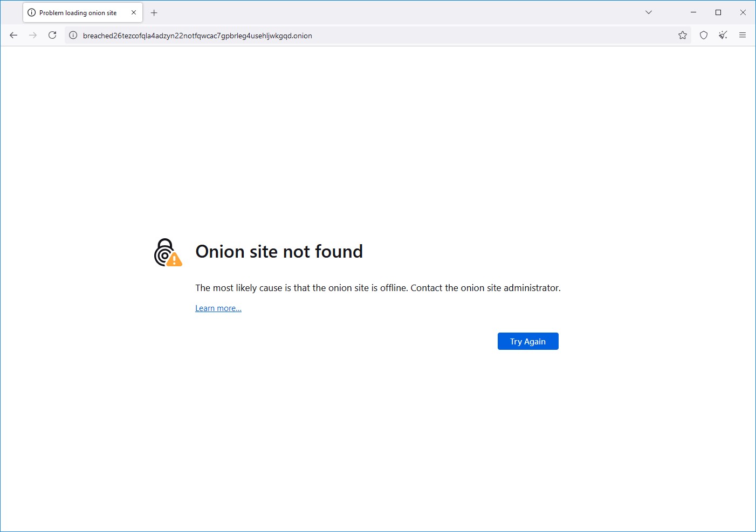Click the onion padlock warning icon
The width and height of the screenshot is (756, 532).
(168, 253)
